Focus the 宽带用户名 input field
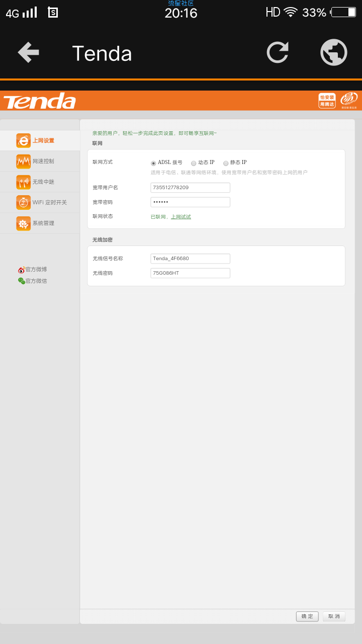This screenshot has height=644, width=362. click(191, 188)
